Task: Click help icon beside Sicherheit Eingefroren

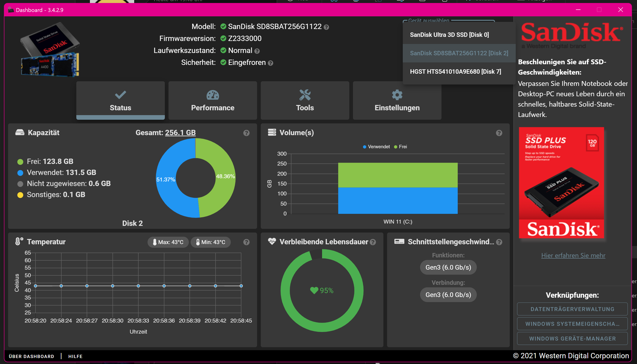Action: click(x=271, y=63)
